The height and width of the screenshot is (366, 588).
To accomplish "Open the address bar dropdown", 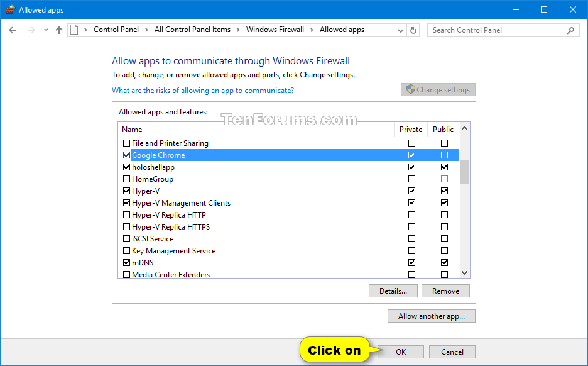I will (400, 30).
